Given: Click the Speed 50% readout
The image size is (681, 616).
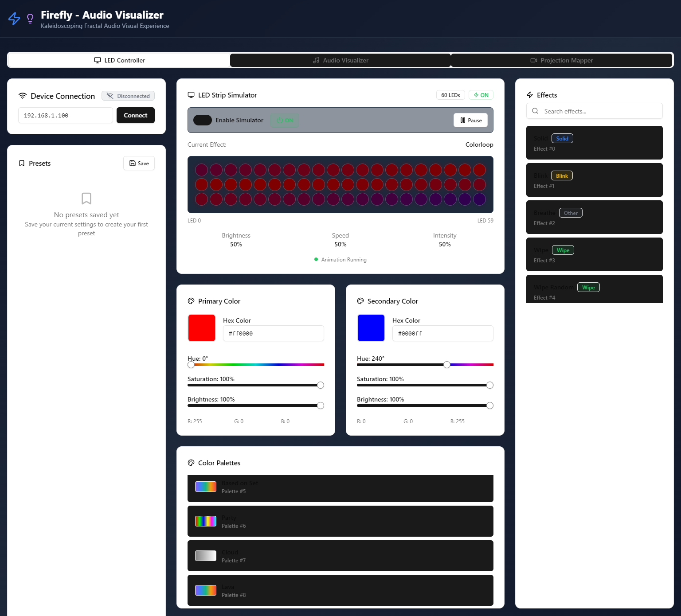Looking at the screenshot, I should click(340, 240).
